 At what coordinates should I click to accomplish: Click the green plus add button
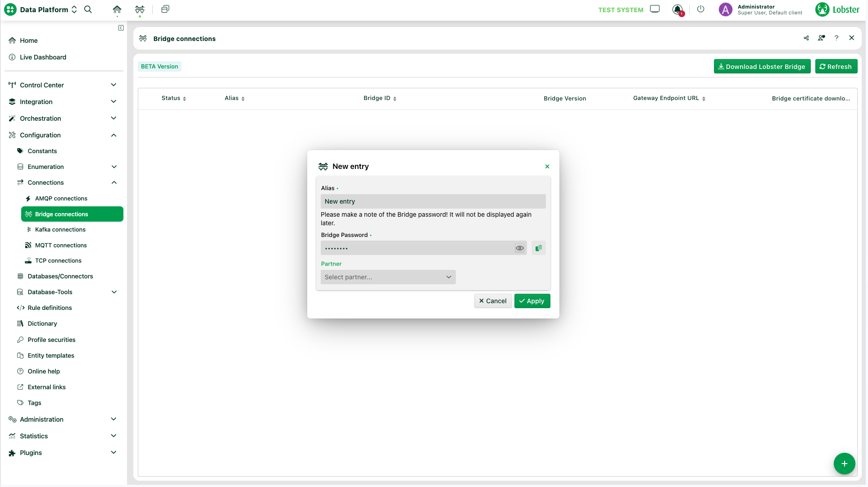[x=844, y=464]
